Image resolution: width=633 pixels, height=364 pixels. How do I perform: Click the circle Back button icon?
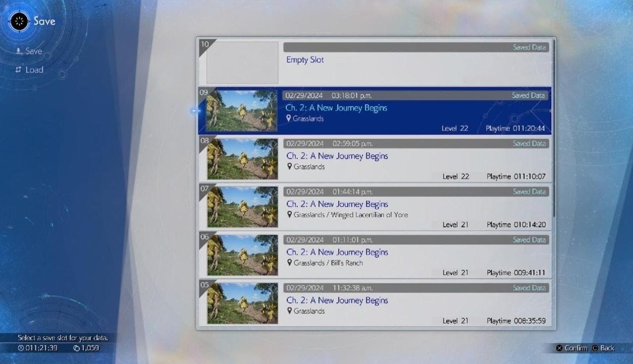[595, 348]
